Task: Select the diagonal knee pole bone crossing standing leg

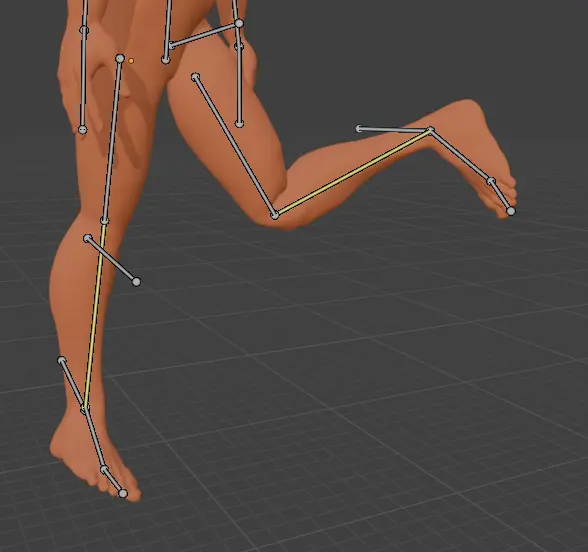Action: point(112,260)
